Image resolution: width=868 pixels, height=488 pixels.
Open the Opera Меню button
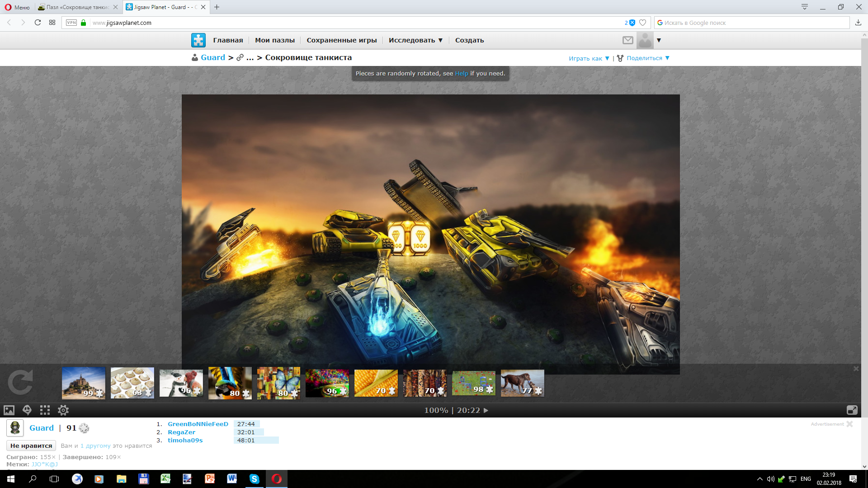17,7
